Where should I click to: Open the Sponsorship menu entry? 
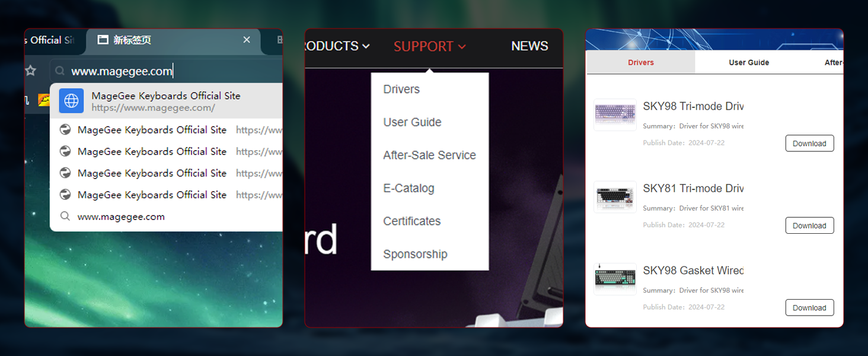[x=415, y=254]
